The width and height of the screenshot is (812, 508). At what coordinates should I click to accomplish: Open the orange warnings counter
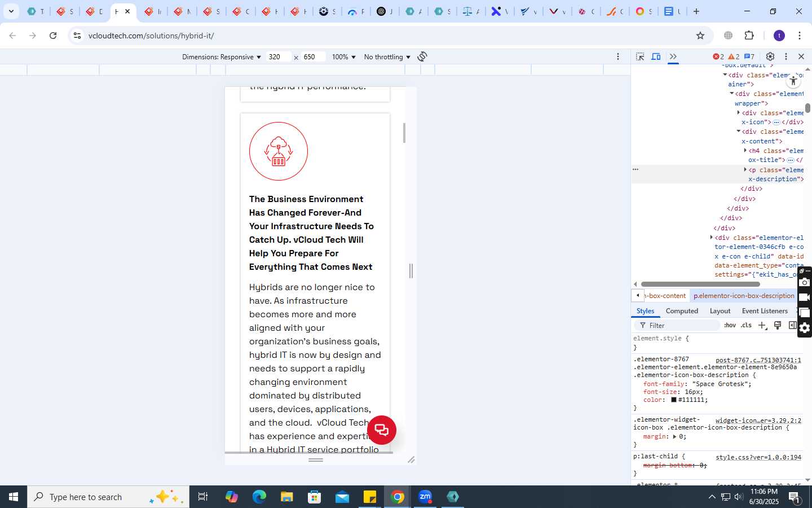[734, 56]
